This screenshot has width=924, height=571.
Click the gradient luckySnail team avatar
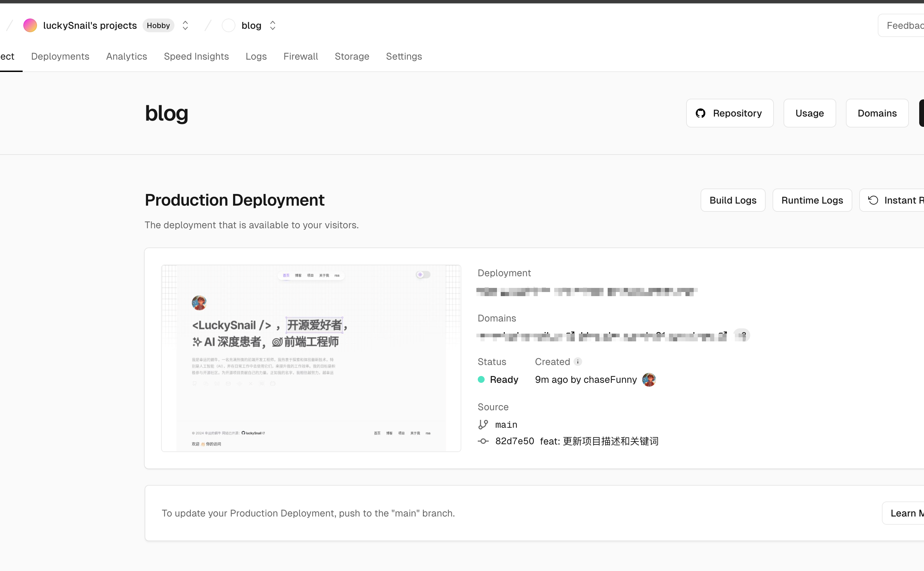point(30,25)
